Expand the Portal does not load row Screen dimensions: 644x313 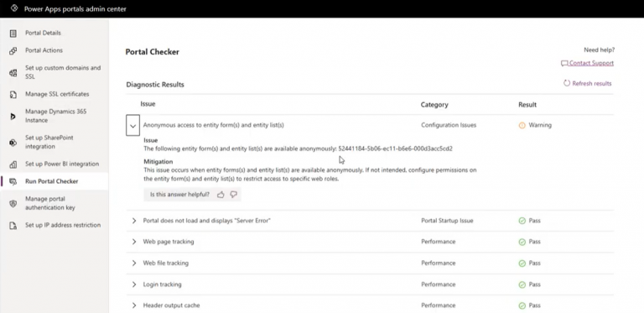[134, 221]
